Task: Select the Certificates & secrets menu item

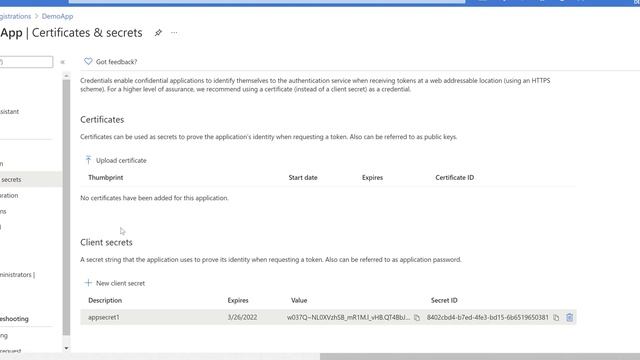Action: click(31, 180)
